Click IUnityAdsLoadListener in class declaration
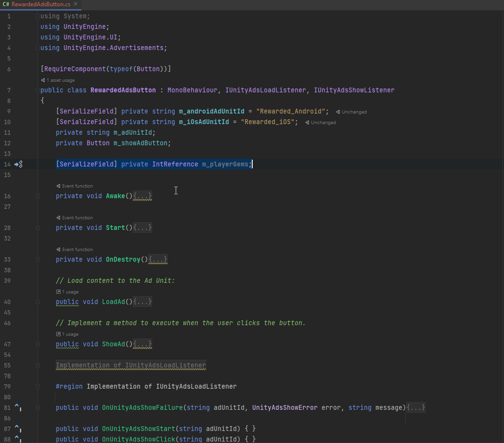Image resolution: width=504 pixels, height=443 pixels. point(266,90)
